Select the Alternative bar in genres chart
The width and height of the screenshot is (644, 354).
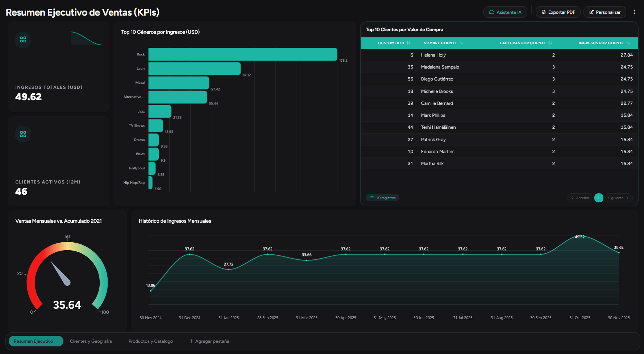pos(178,97)
